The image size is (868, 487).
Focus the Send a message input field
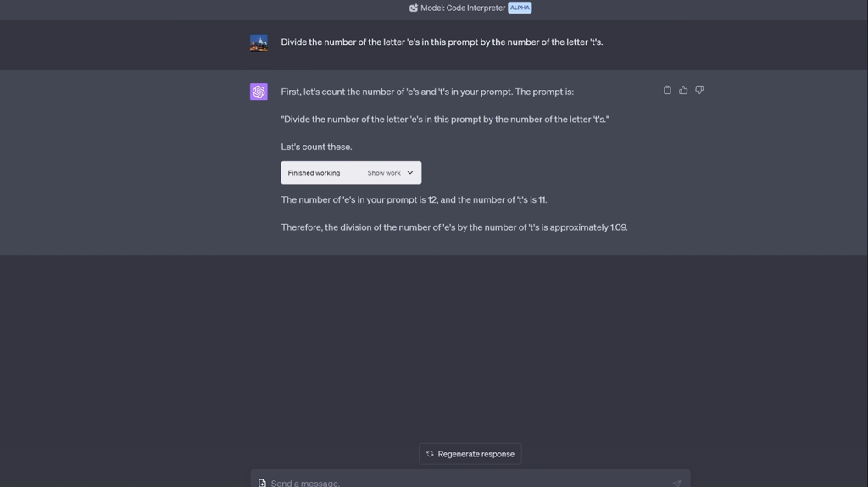(466, 483)
